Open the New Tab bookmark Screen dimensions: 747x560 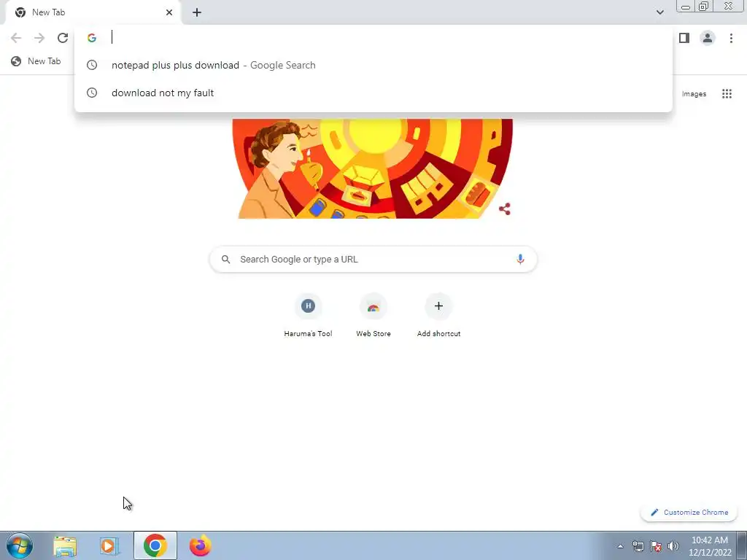point(36,61)
